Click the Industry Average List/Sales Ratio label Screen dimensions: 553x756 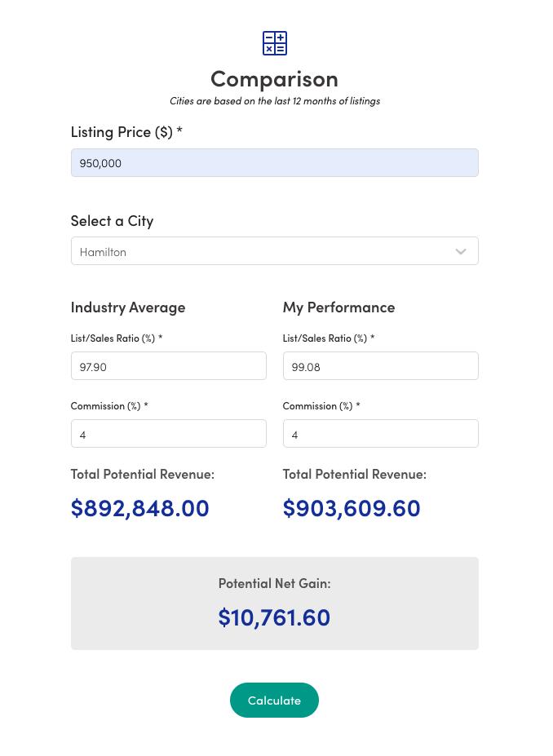(x=116, y=338)
